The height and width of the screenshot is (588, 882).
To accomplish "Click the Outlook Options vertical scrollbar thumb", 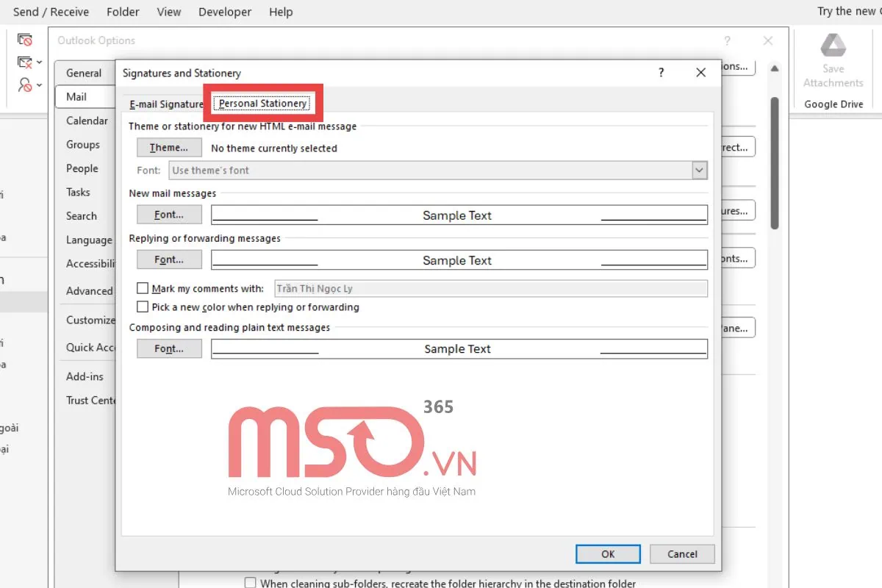I will [775, 162].
